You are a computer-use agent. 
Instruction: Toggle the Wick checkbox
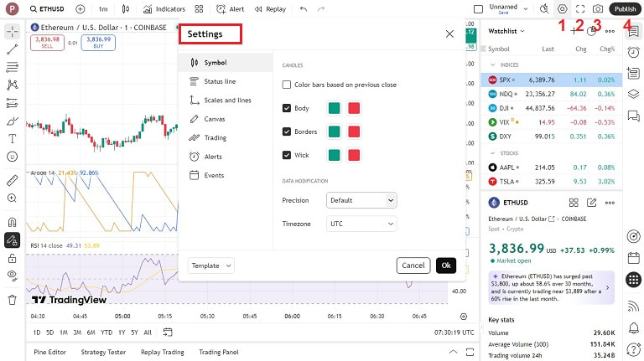[287, 155]
